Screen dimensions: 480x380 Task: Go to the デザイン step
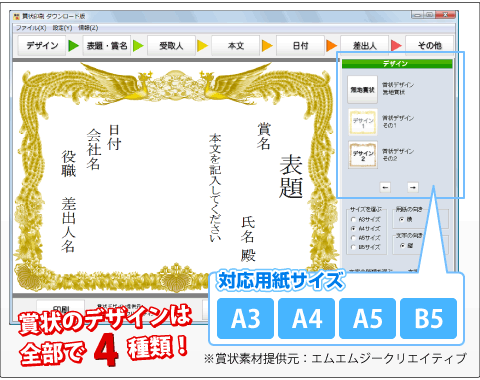(x=42, y=46)
